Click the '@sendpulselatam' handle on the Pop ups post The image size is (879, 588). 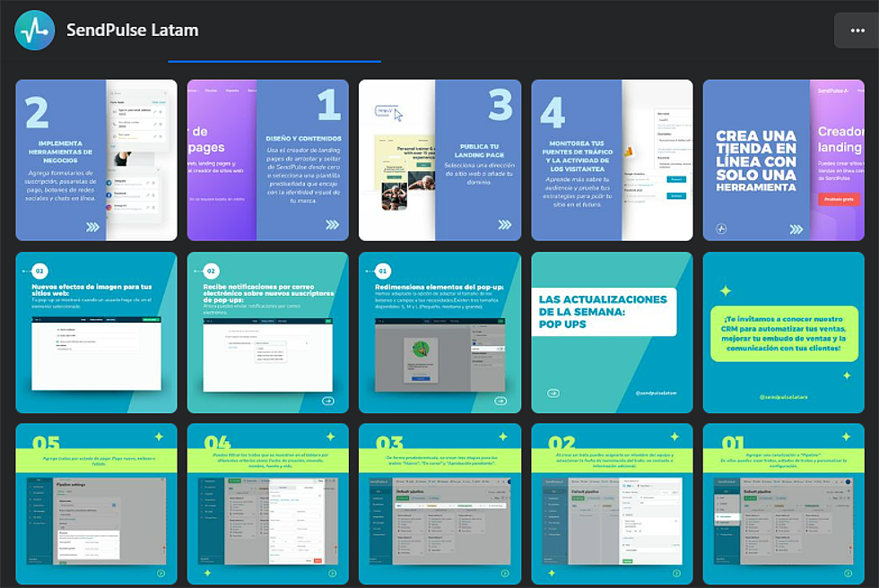click(x=656, y=393)
